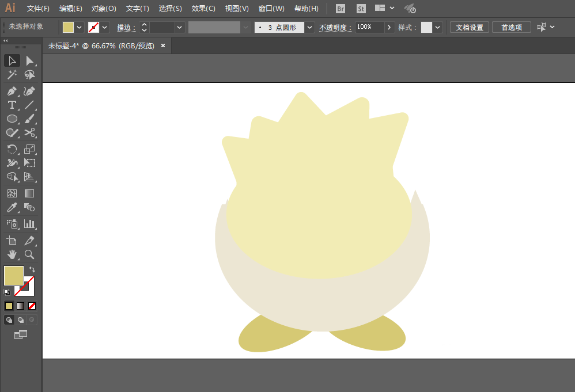Viewport: 575px width, 392px height.
Task: Open the 窗口(W) menu
Action: click(271, 9)
